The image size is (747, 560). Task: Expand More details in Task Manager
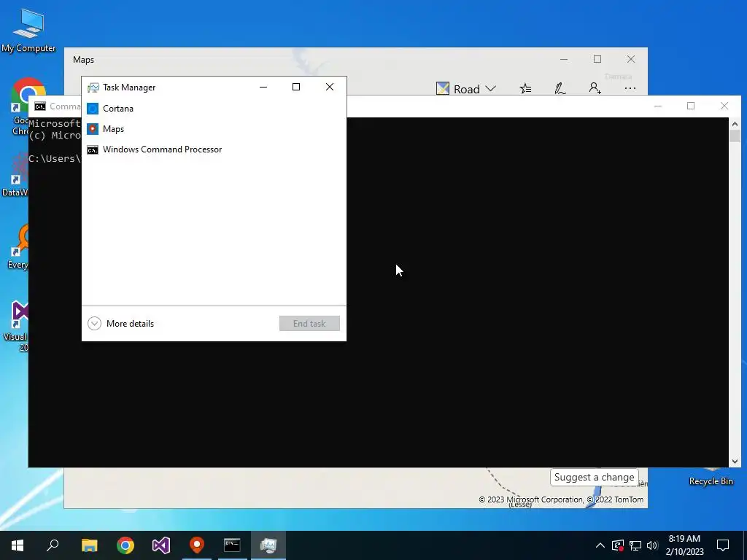click(x=121, y=324)
